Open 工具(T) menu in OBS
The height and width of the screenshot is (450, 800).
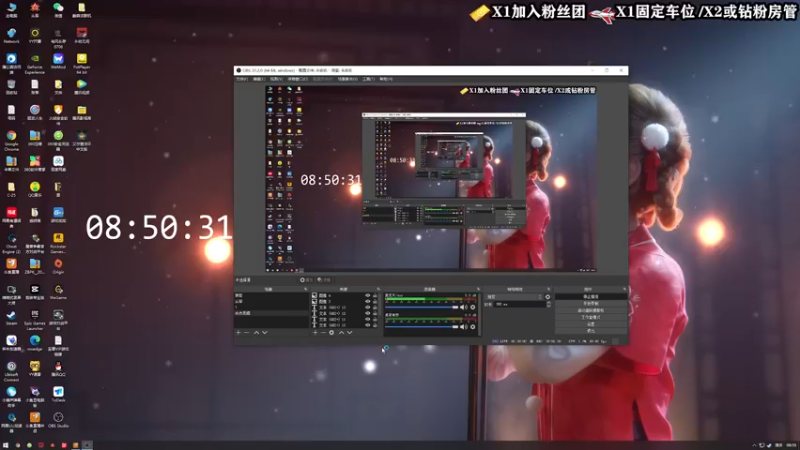pos(368,79)
